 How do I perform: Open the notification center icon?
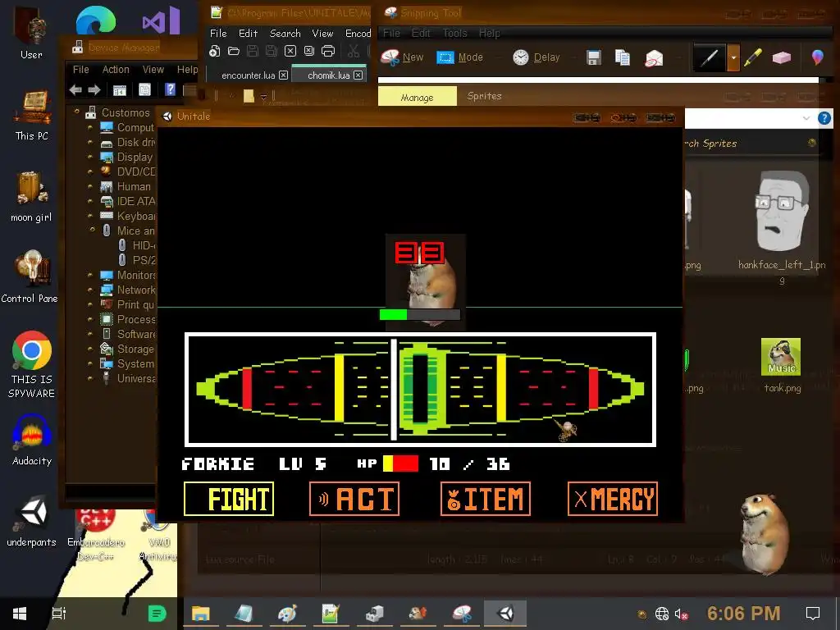coord(813,614)
